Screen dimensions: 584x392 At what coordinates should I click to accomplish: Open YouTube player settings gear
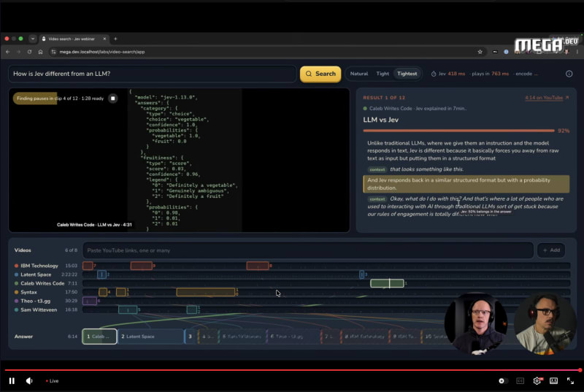pos(537,381)
